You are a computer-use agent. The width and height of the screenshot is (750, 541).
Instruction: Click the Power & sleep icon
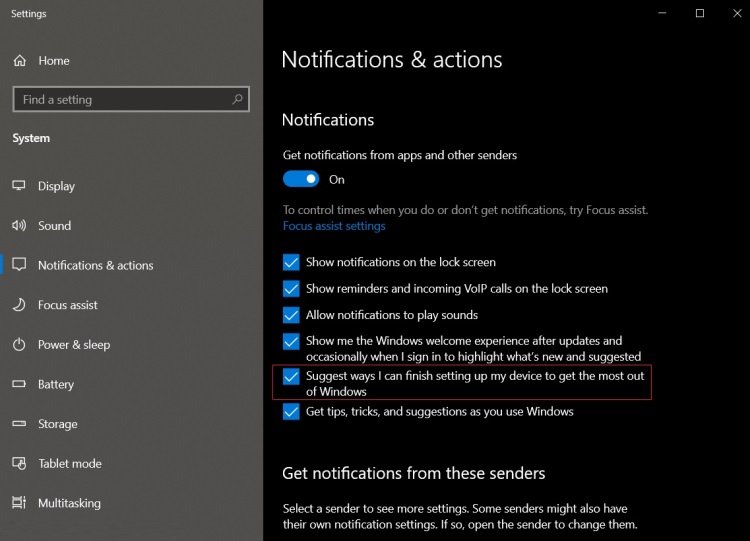click(x=19, y=344)
